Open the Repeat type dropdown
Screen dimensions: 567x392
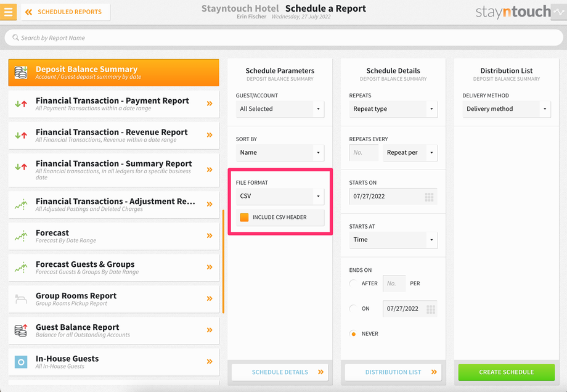[393, 109]
